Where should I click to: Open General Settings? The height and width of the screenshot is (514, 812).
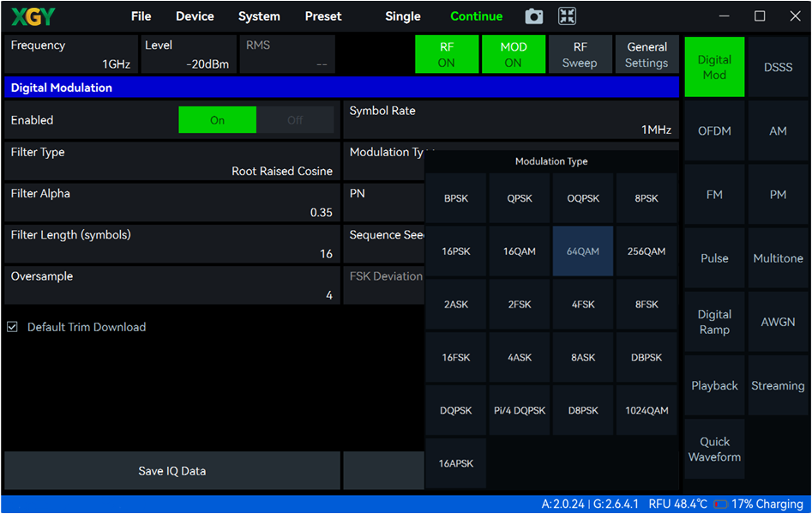click(647, 54)
